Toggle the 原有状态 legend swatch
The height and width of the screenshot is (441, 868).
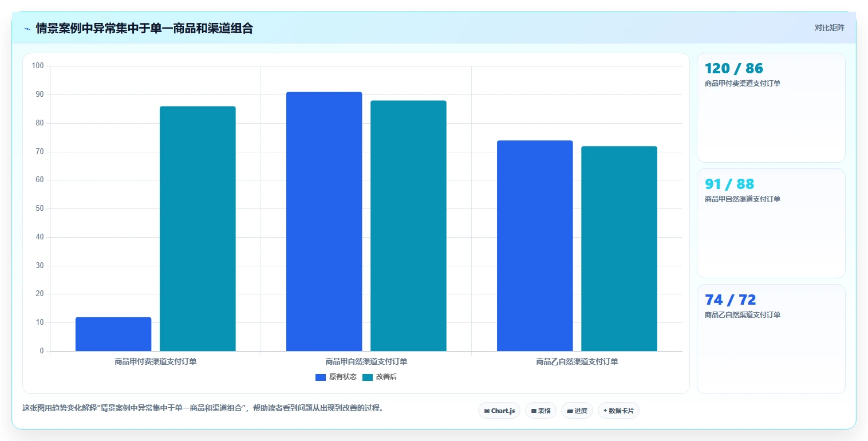coord(321,377)
